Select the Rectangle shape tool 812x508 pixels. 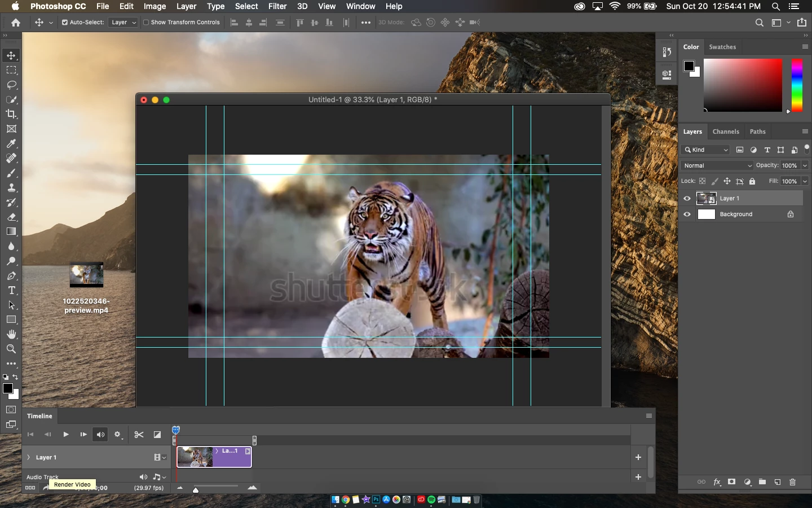pyautogui.click(x=11, y=319)
